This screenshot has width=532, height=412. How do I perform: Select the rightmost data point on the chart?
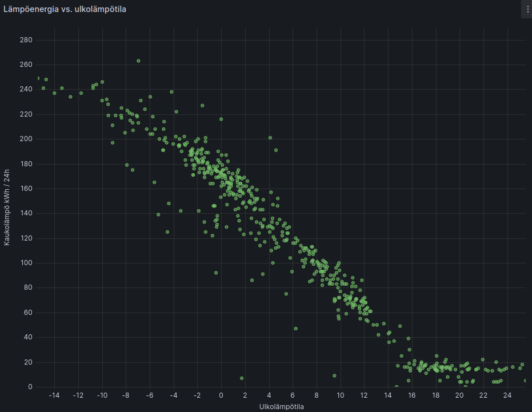tap(525, 379)
